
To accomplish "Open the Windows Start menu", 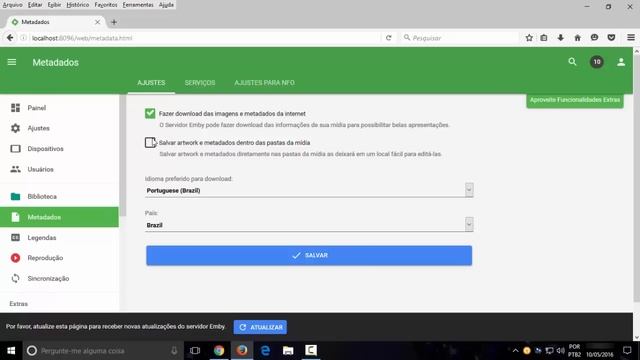I will (11, 351).
